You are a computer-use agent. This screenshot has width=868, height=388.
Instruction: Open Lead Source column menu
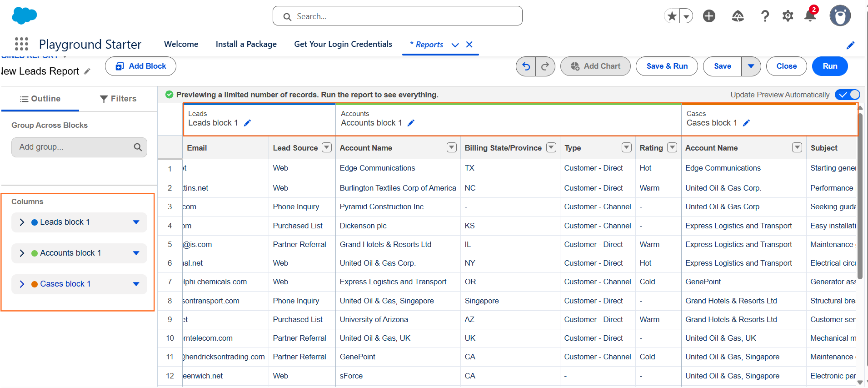click(326, 147)
